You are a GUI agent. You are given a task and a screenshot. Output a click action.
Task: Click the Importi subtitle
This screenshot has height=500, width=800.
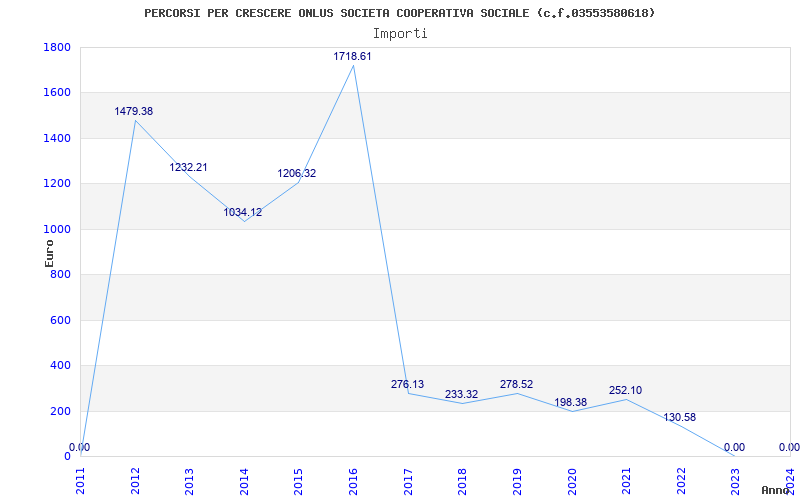(x=400, y=34)
